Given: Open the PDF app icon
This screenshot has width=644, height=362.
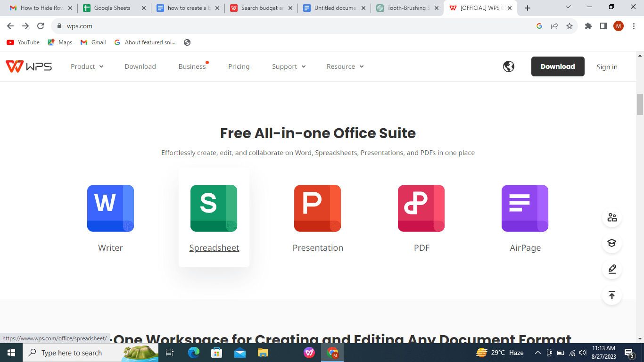Looking at the screenshot, I should click(x=421, y=208).
